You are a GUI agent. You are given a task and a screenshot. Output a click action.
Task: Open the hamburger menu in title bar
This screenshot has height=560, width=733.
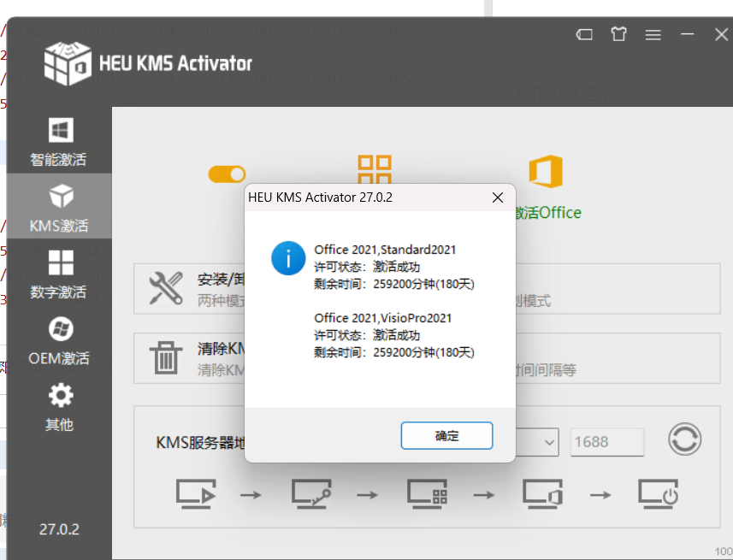653,34
